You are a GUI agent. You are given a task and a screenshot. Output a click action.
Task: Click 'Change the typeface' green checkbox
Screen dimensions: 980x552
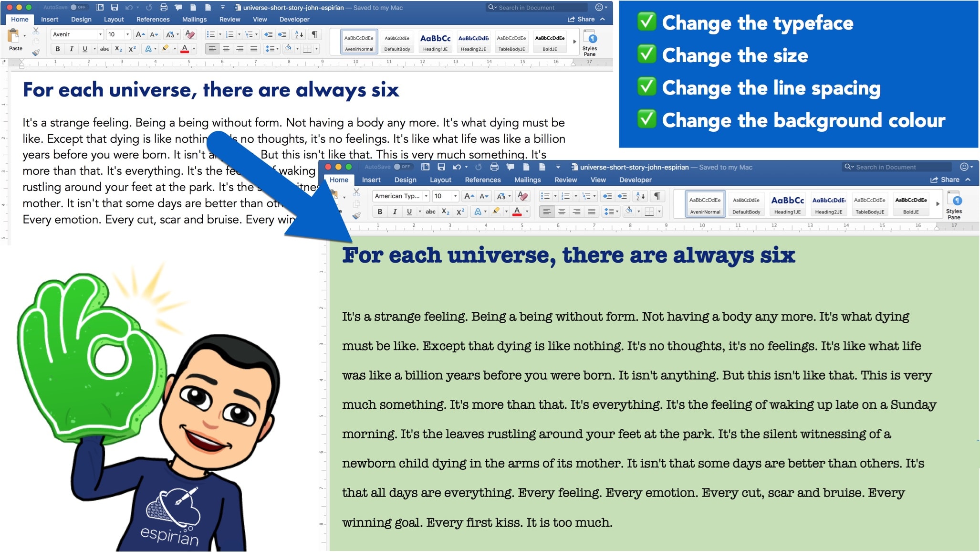click(x=646, y=22)
